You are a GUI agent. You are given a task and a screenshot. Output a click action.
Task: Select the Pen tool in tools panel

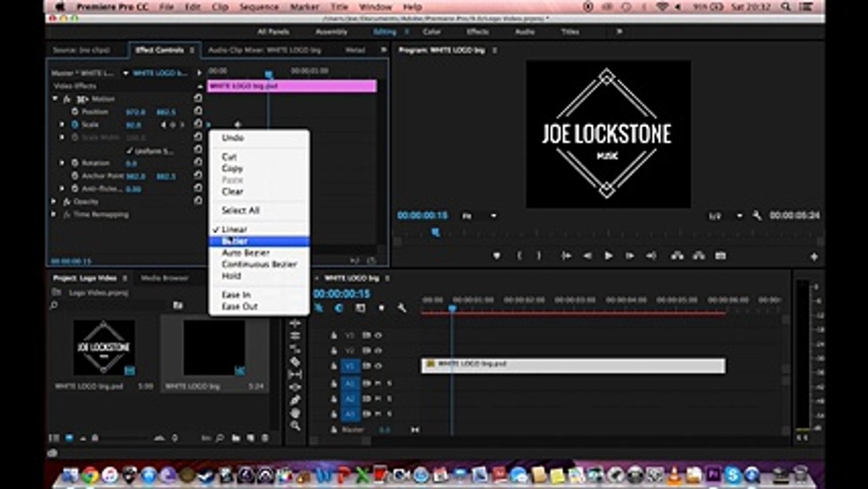point(295,400)
